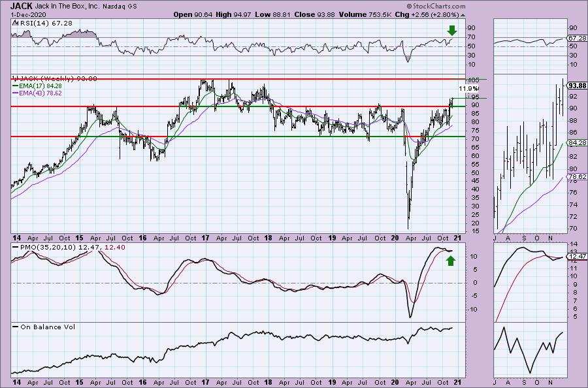
Task: Click the Close 93.88 header value
Action: point(315,14)
